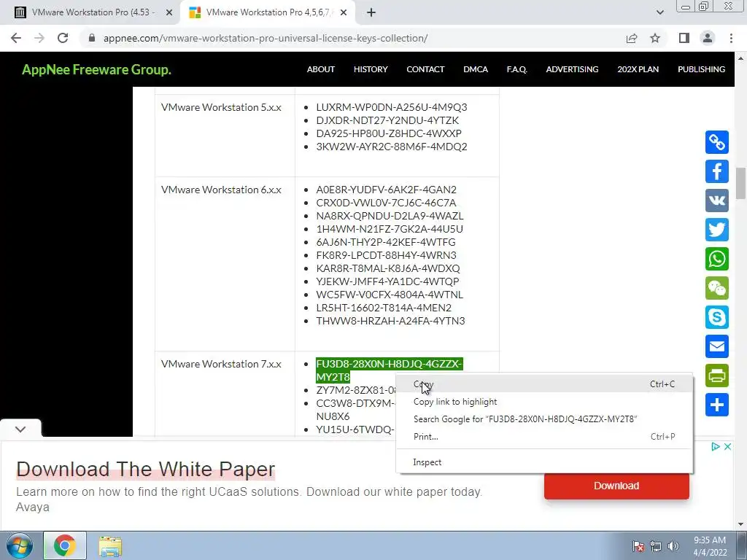Image resolution: width=747 pixels, height=560 pixels.
Task: Collapse the ad banner chevron
Action: [20, 429]
